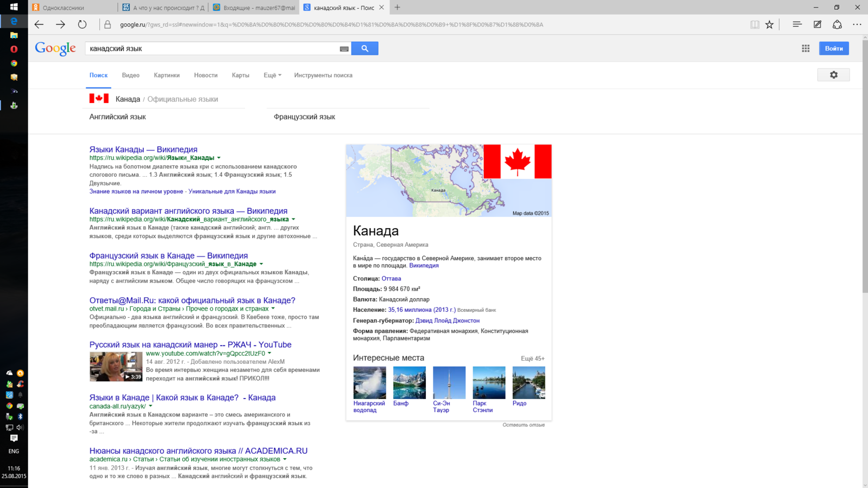Screen dimensions: 868x488
Task: Open 'Языки Канады — Википедия' result
Action: pos(143,149)
